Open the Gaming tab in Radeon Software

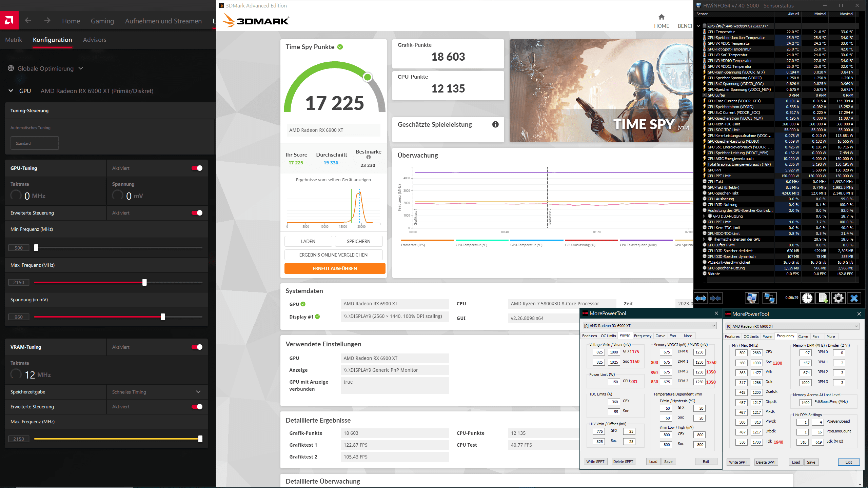pyautogui.click(x=102, y=21)
